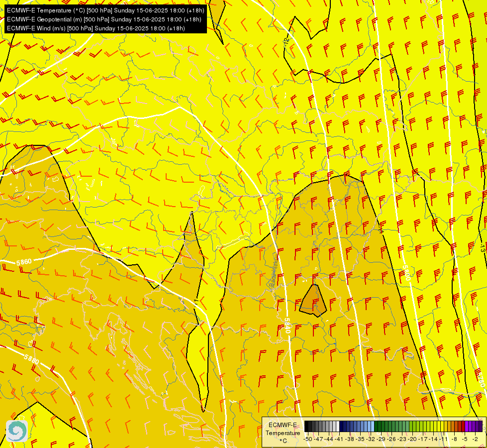Click the ECMWF-E Wind 500 hPa header line
487x448 pixels.
(96, 28)
